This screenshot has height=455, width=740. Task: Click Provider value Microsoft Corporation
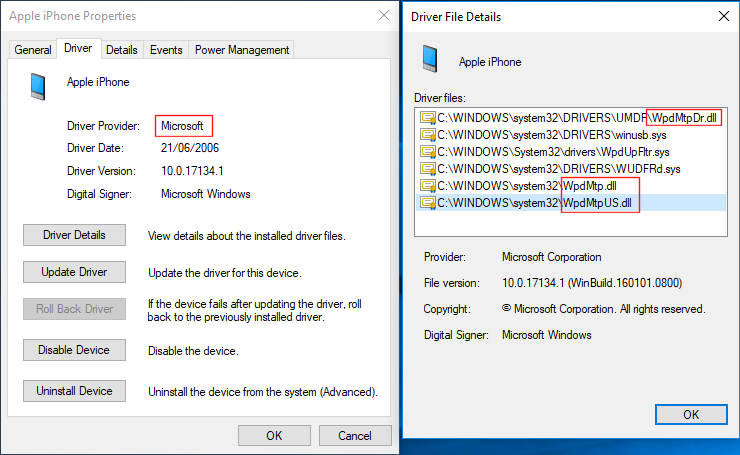pyautogui.click(x=552, y=257)
